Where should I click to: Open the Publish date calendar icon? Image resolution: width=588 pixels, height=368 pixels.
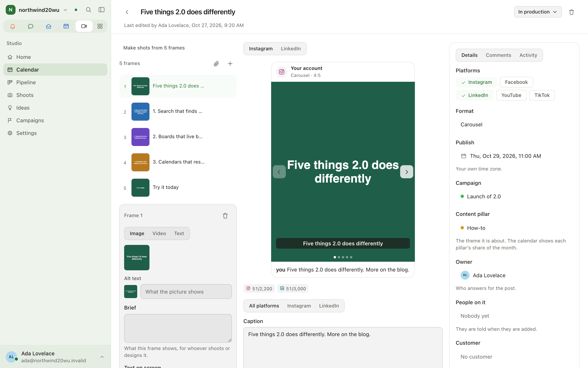[x=463, y=156]
